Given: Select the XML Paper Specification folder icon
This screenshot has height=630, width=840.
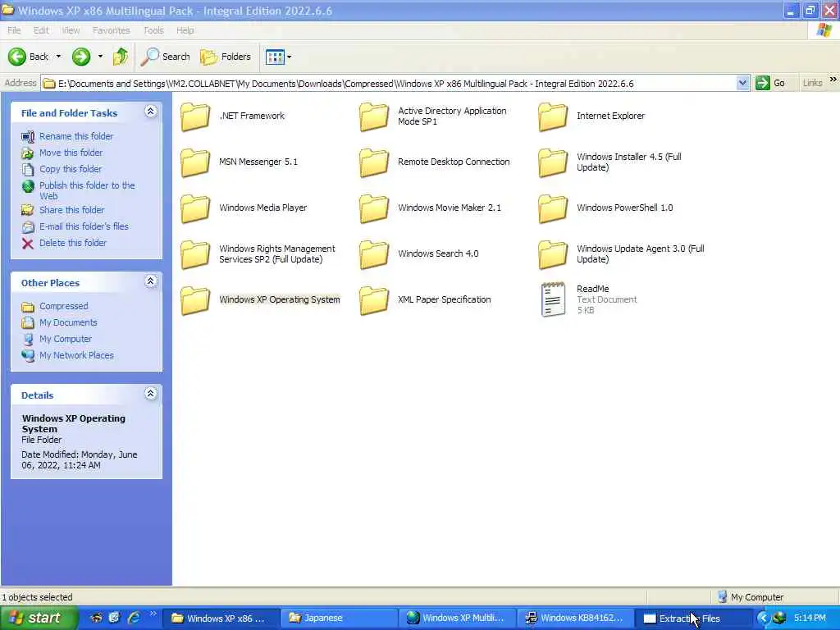Looking at the screenshot, I should 374,300.
